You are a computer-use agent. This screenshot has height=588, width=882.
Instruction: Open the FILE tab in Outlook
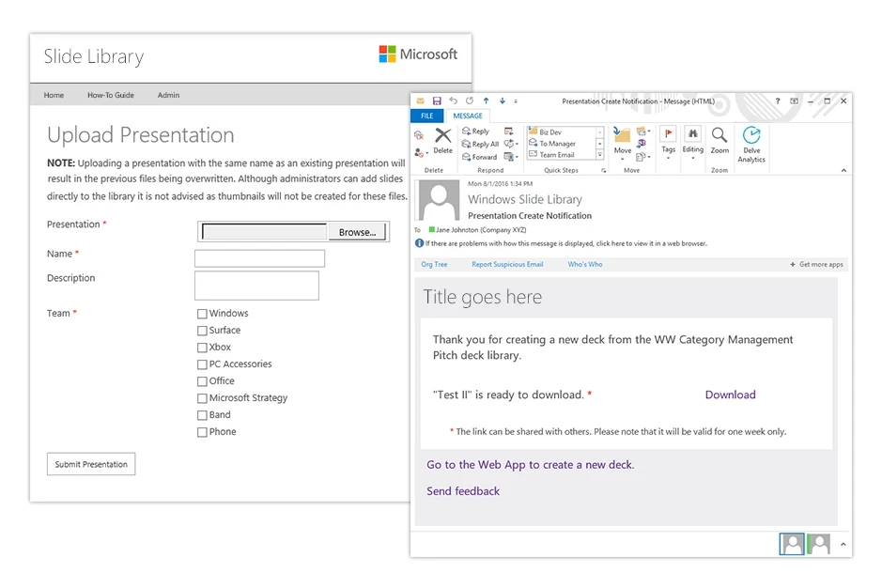click(x=426, y=116)
